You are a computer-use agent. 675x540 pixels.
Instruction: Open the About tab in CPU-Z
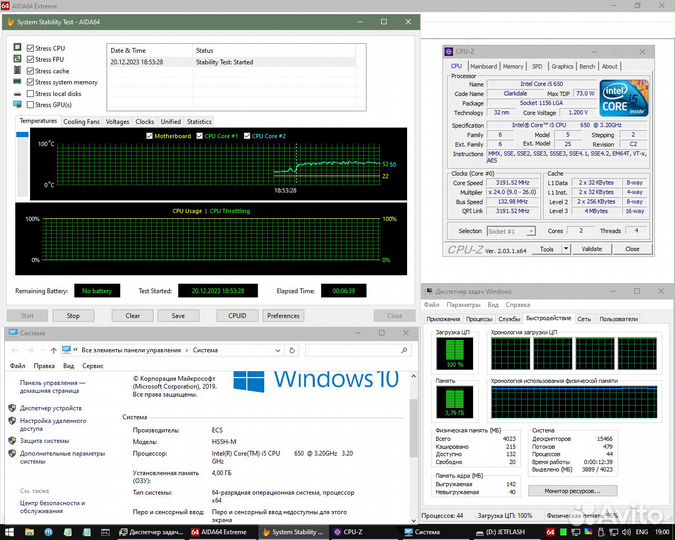click(x=610, y=66)
